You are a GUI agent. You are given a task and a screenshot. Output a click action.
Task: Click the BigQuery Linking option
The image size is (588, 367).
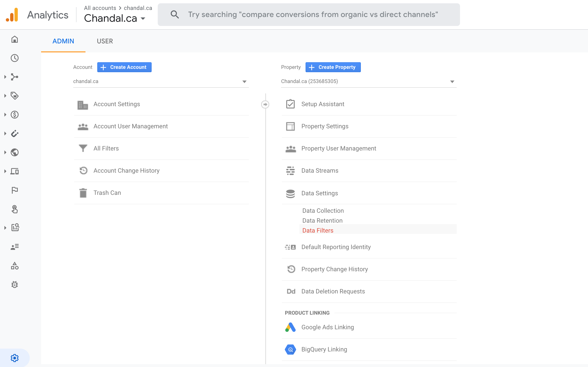(x=324, y=349)
